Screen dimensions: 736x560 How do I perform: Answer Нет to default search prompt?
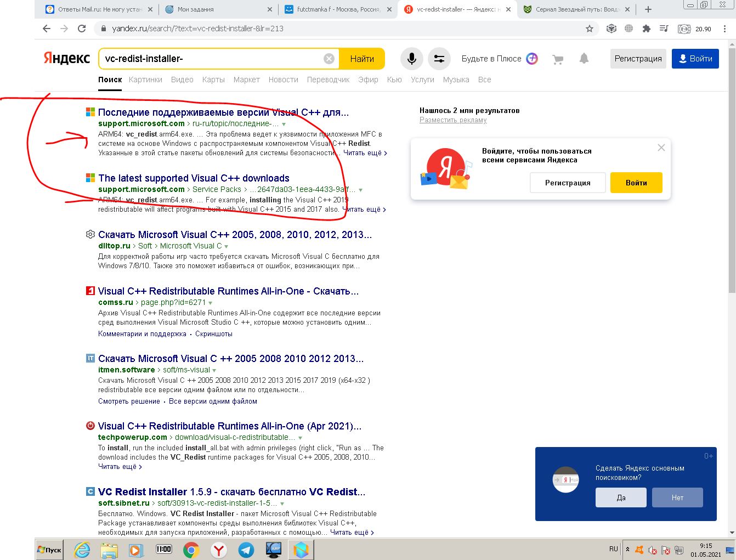677,497
